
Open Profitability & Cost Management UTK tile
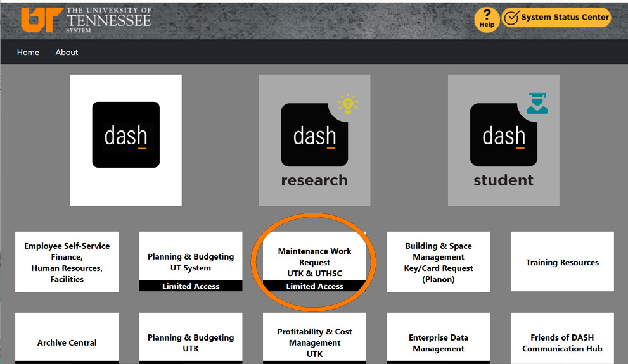(314, 339)
